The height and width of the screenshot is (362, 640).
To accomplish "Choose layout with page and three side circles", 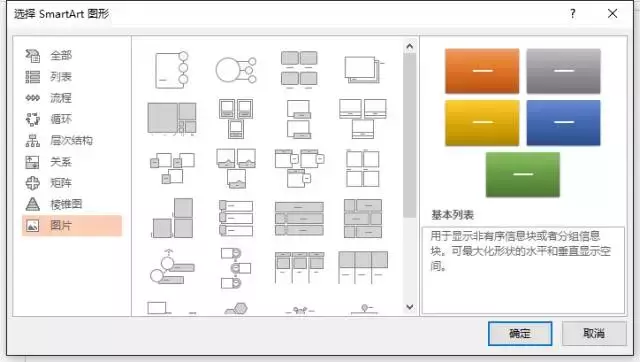I will 171,70.
